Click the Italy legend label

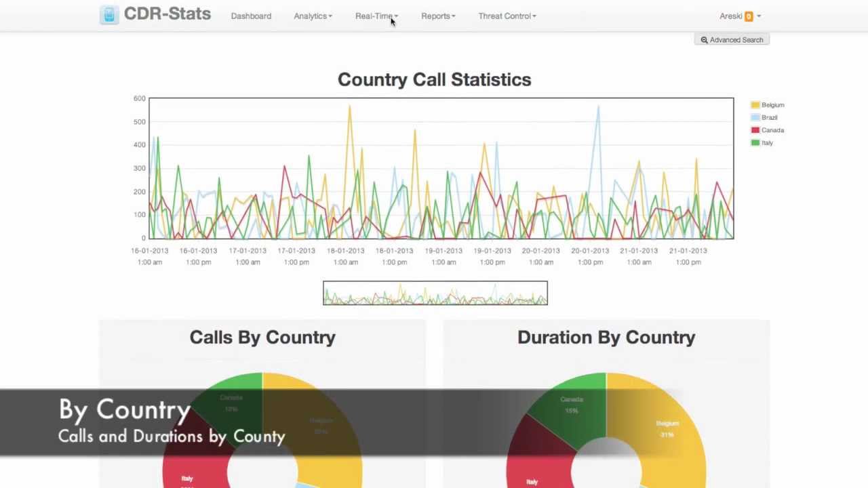click(767, 143)
